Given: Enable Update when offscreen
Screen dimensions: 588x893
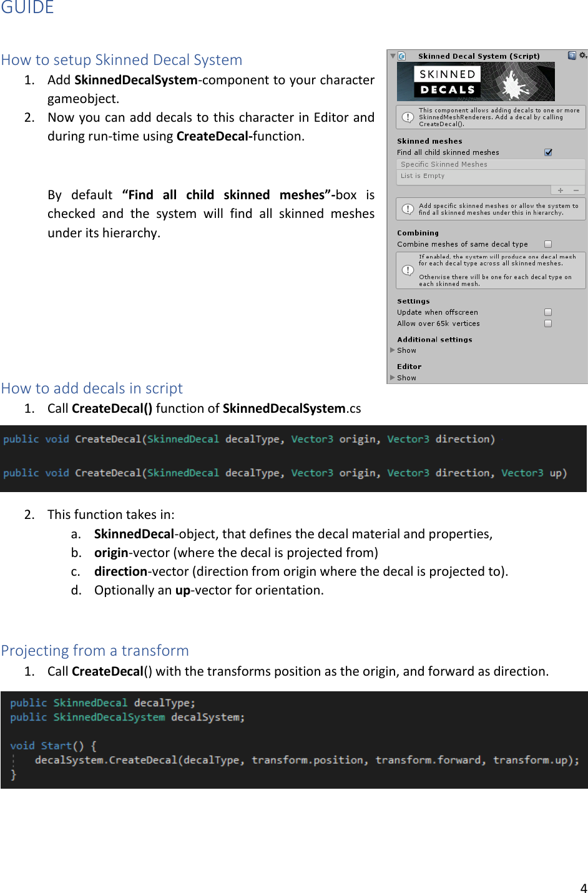Looking at the screenshot, I should 547,312.
